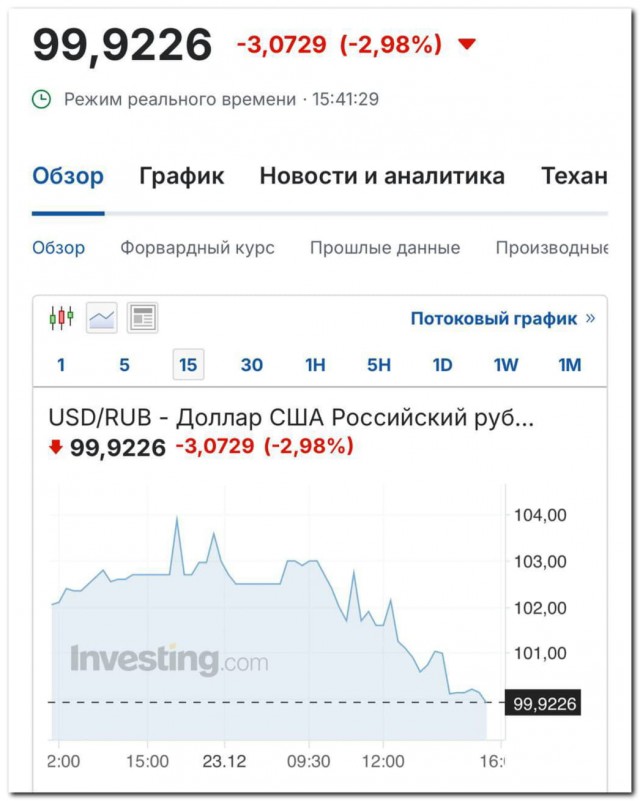Set chart interval to 1W
The width and height of the screenshot is (640, 801).
506,365
